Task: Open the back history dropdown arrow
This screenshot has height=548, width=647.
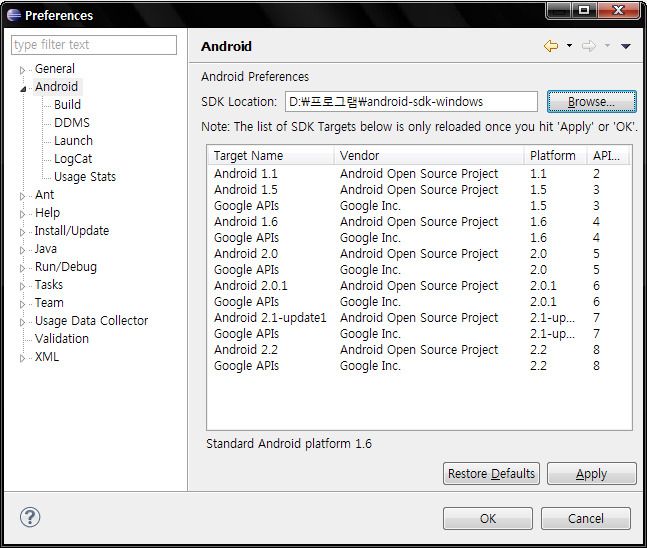Action: click(x=569, y=45)
